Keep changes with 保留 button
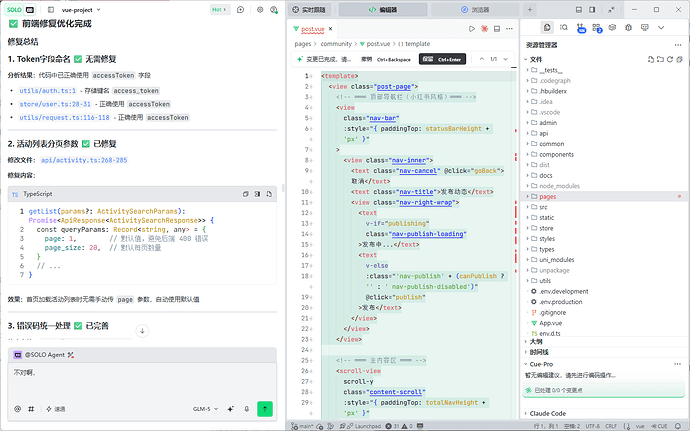This screenshot has height=431, width=690. click(x=442, y=59)
